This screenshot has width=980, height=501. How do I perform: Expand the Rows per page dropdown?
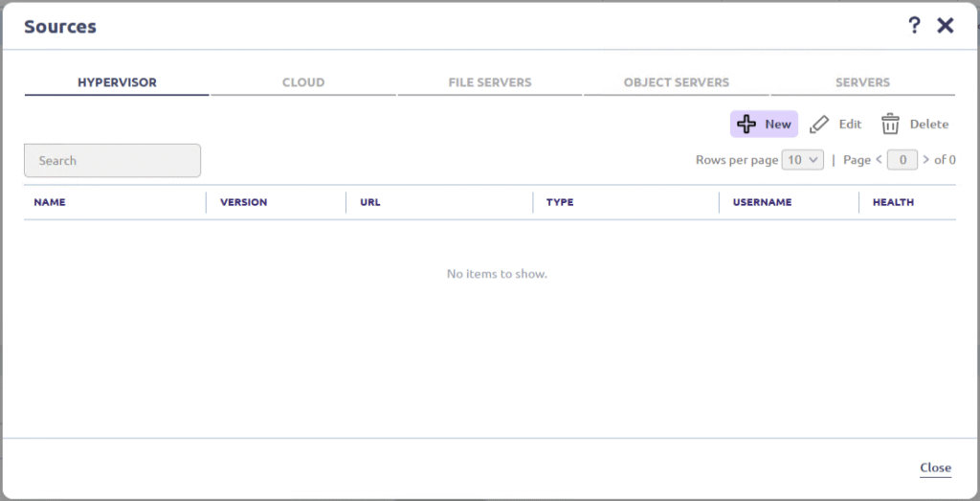click(802, 160)
